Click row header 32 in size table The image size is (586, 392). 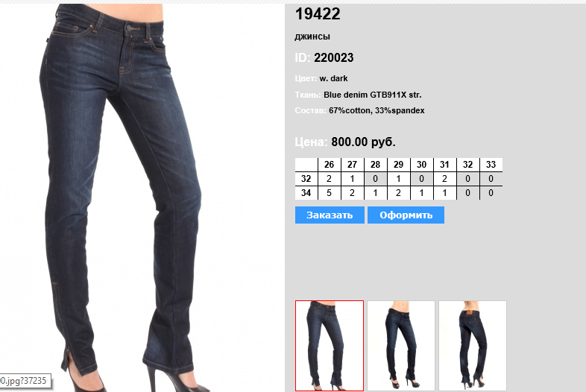(306, 179)
